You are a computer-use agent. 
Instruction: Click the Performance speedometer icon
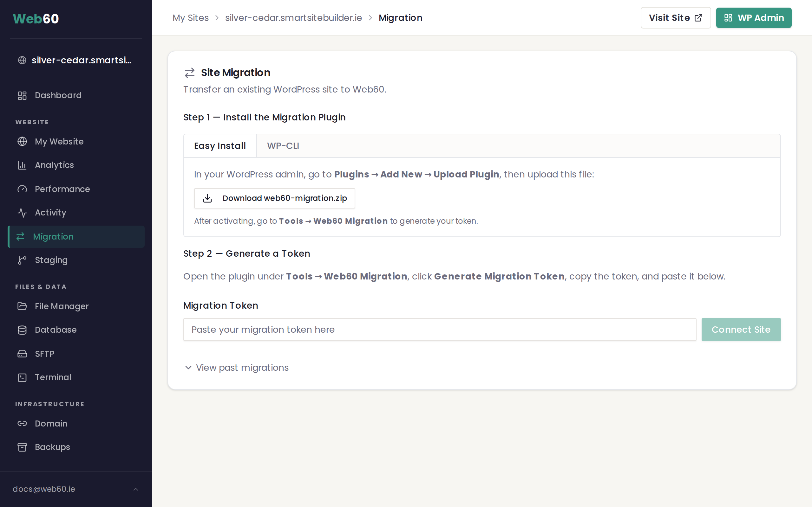tap(22, 189)
